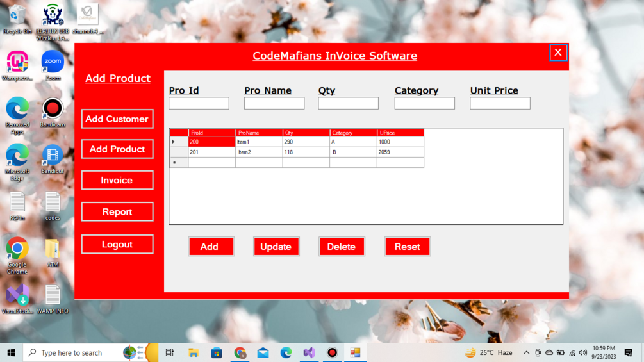Show hidden system tray icons
This screenshot has height=362, width=644.
point(526,352)
